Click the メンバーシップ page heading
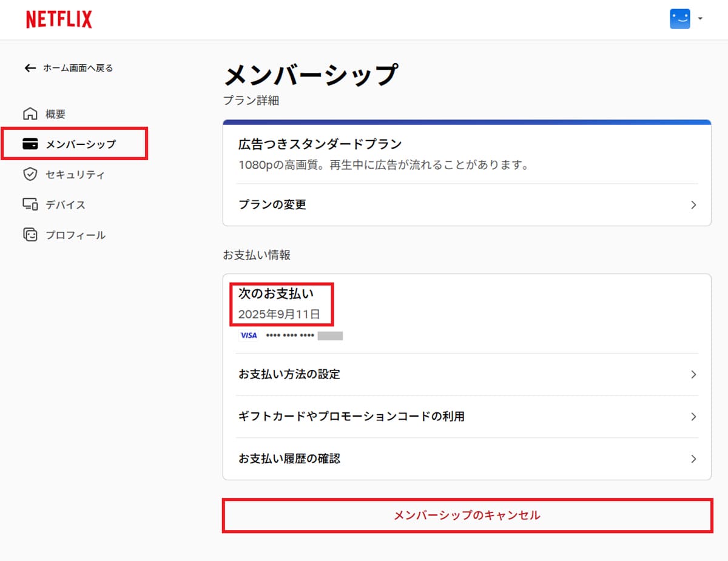Screen dimensions: 728x561 (x=311, y=75)
